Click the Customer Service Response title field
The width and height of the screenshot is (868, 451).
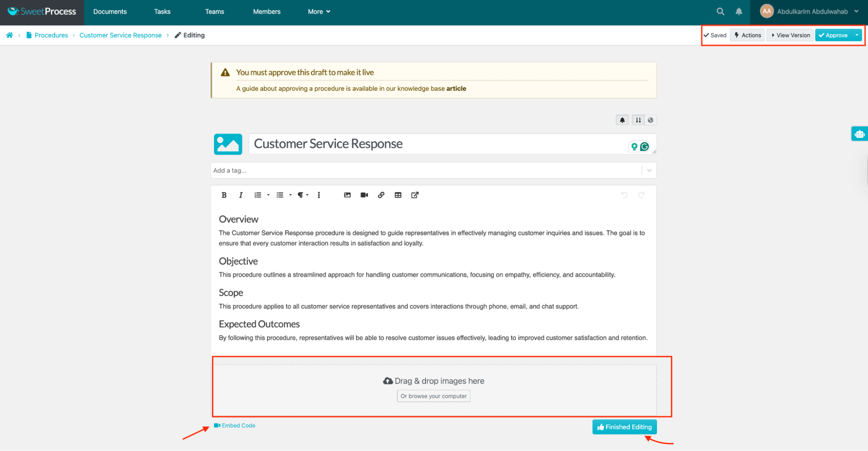pos(434,144)
